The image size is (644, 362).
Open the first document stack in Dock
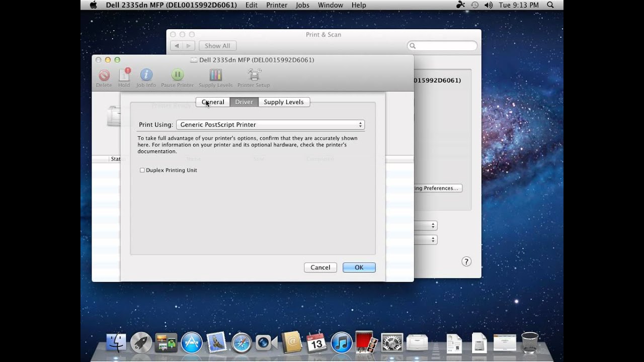(454, 343)
